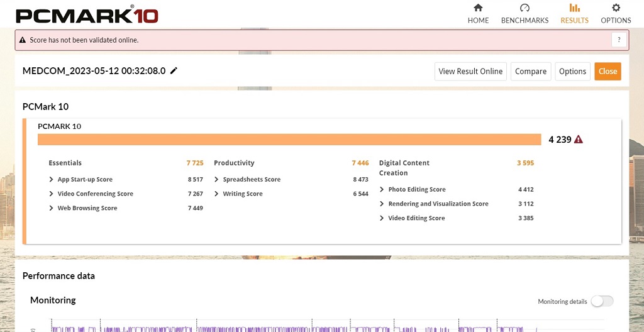Click the value 8 473
Viewport: 644px width, 332px height.
[x=360, y=180]
